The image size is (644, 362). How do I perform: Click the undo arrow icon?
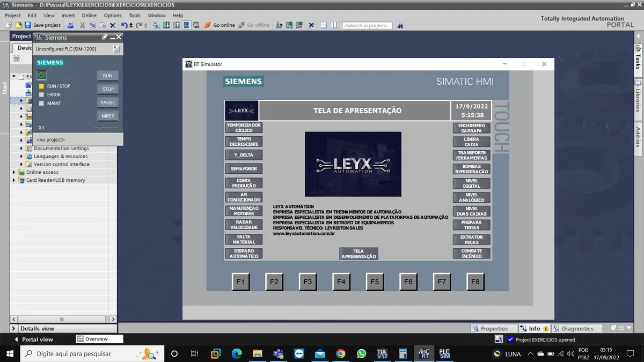124,25
